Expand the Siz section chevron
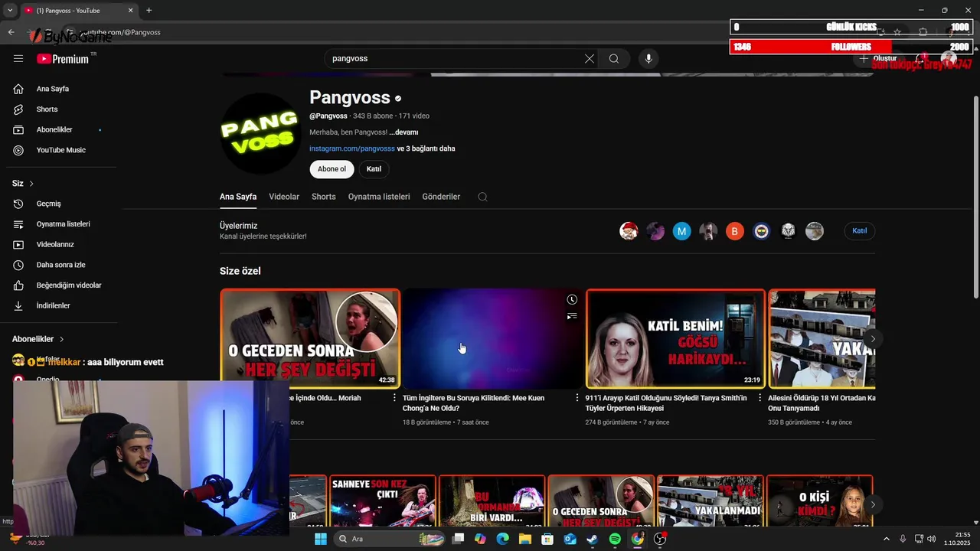980x551 pixels. (31, 184)
